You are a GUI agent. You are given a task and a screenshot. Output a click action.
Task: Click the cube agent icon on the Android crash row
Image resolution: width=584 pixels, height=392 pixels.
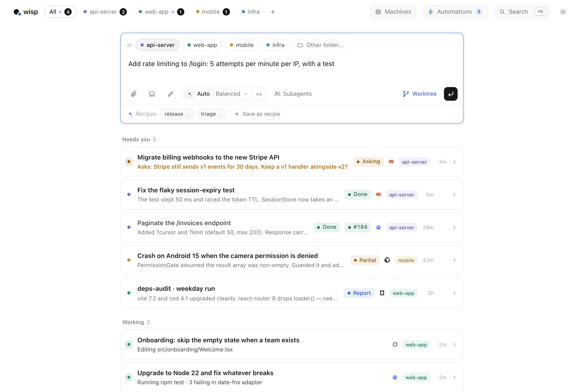click(x=387, y=260)
